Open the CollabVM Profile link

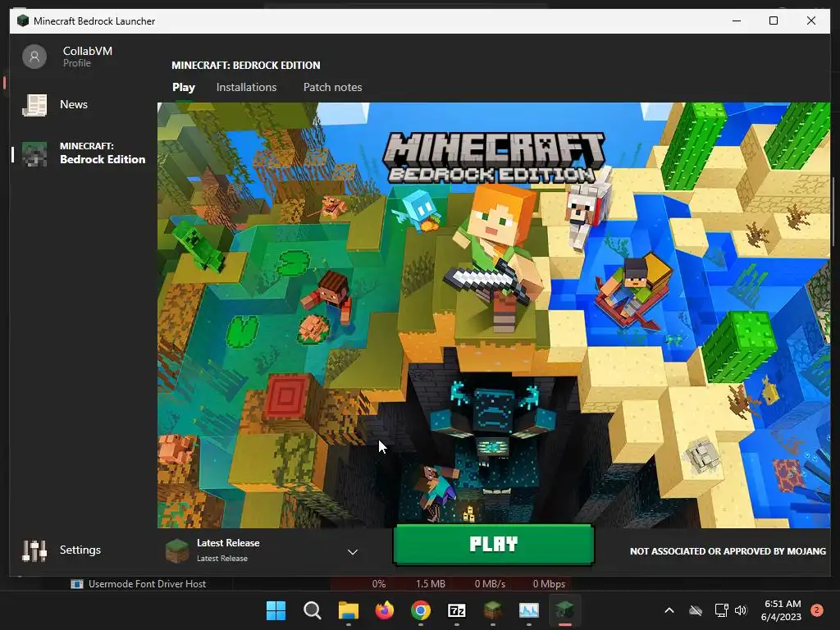click(76, 63)
